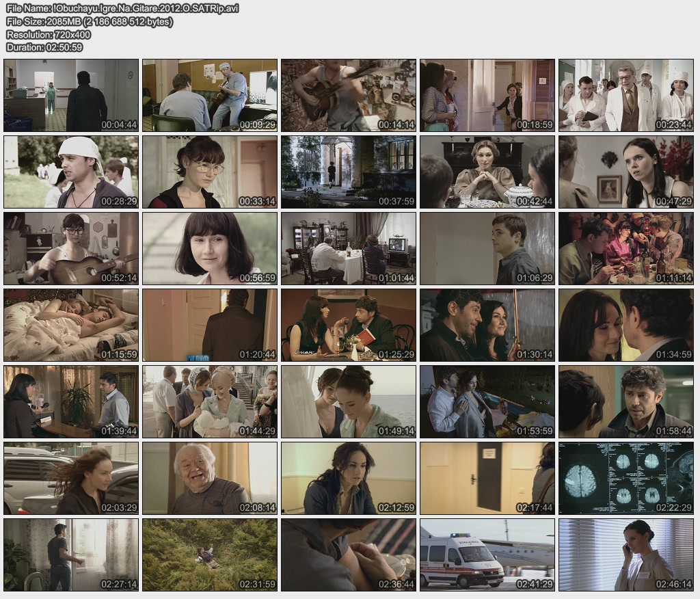This screenshot has width=700, height=599.
Task: Click the Resolution 720x400 text
Action: pos(49,34)
